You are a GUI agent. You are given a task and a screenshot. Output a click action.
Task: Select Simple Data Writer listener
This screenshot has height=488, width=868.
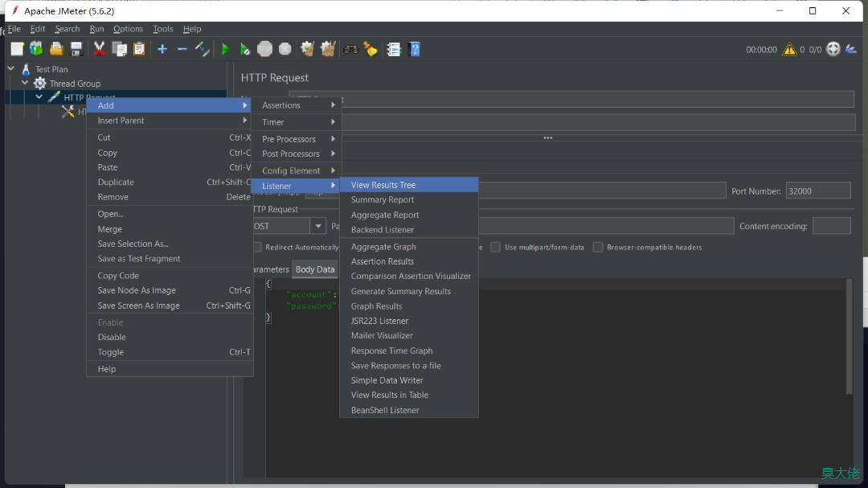[x=408, y=380]
